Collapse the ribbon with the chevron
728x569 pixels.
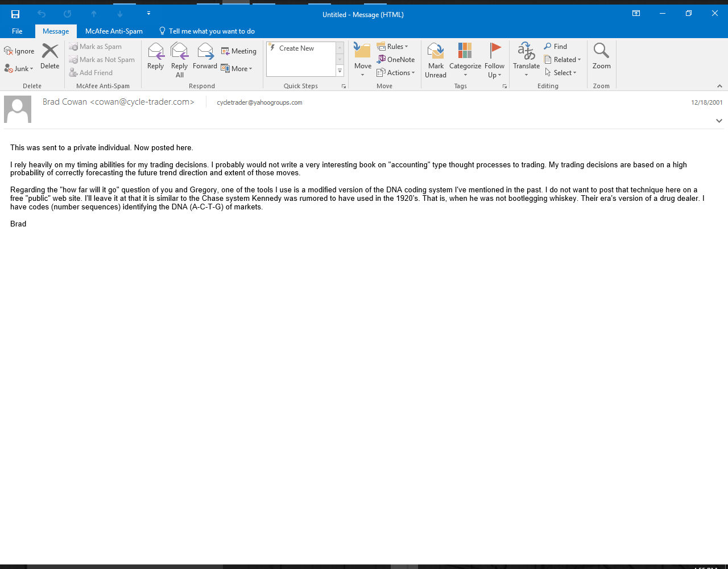[719, 86]
